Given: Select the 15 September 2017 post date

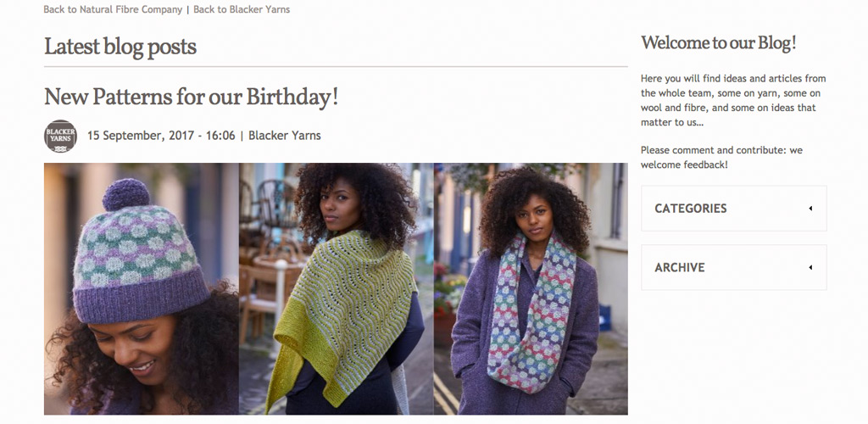Looking at the screenshot, I should [x=161, y=136].
